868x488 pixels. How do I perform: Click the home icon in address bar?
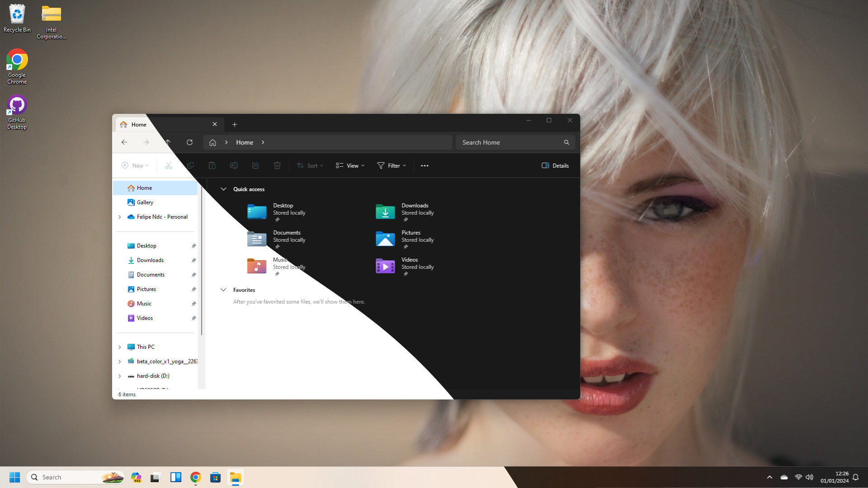click(x=212, y=142)
